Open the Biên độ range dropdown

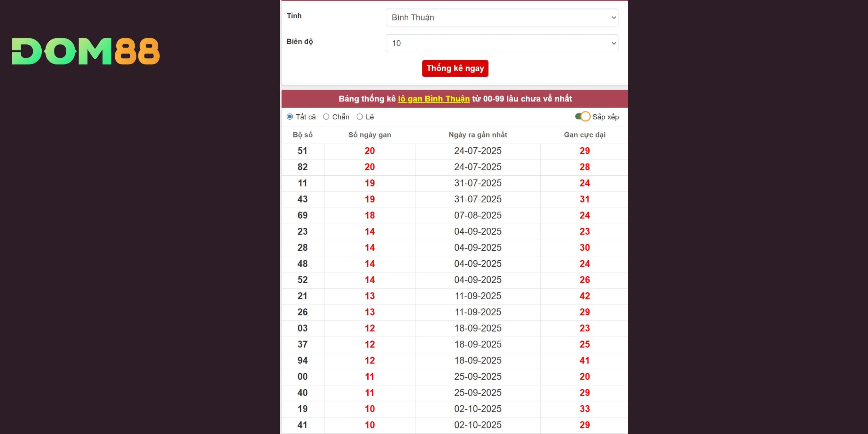pyautogui.click(x=502, y=43)
